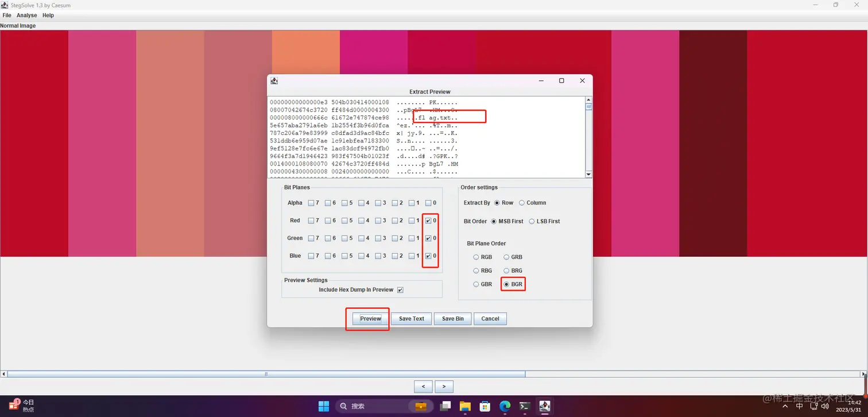Open File Explorer from taskbar
The height and width of the screenshot is (417, 868).
pos(465,406)
